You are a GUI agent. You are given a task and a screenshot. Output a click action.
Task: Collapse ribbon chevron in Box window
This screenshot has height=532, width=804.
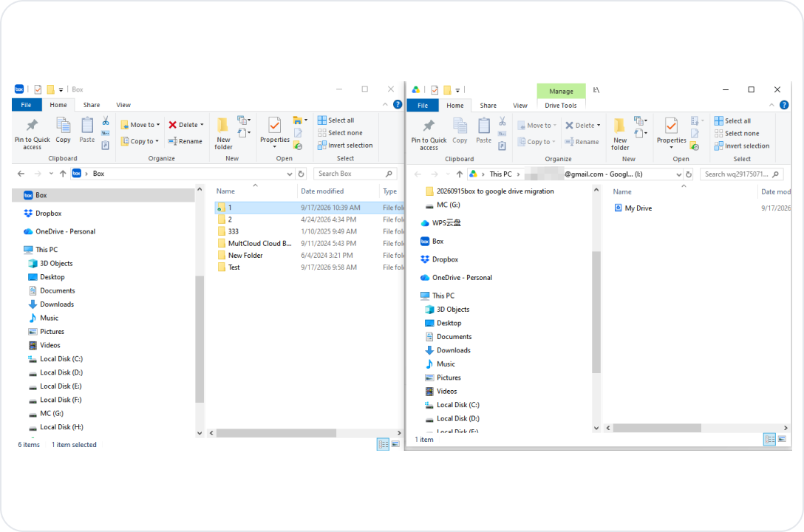point(385,105)
